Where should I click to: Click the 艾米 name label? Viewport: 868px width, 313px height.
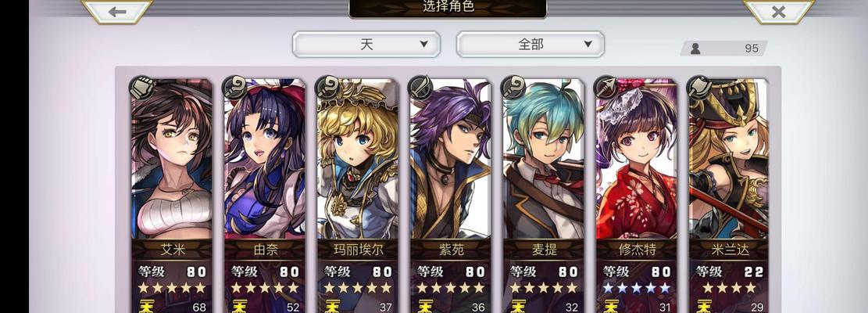pos(172,250)
